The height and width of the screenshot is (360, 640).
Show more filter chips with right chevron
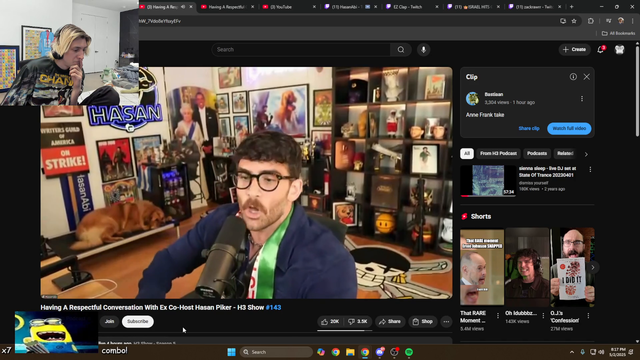click(586, 154)
